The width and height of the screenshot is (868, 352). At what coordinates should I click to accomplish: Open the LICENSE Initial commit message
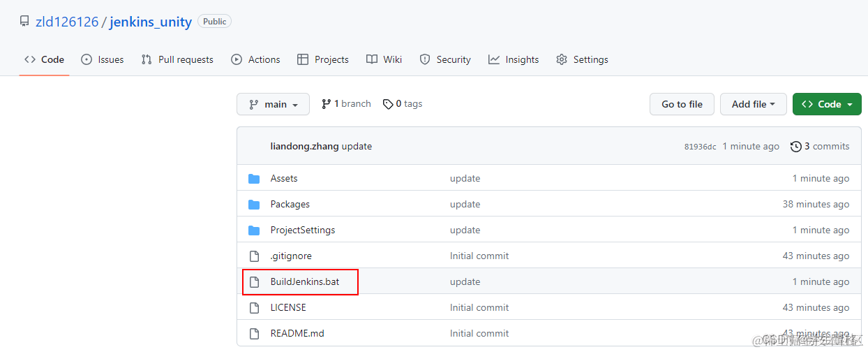(479, 307)
